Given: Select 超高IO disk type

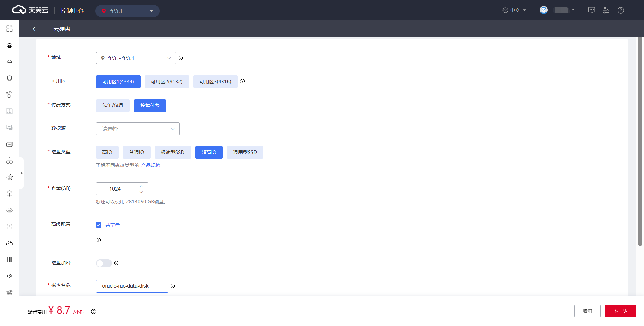Looking at the screenshot, I should pos(209,152).
